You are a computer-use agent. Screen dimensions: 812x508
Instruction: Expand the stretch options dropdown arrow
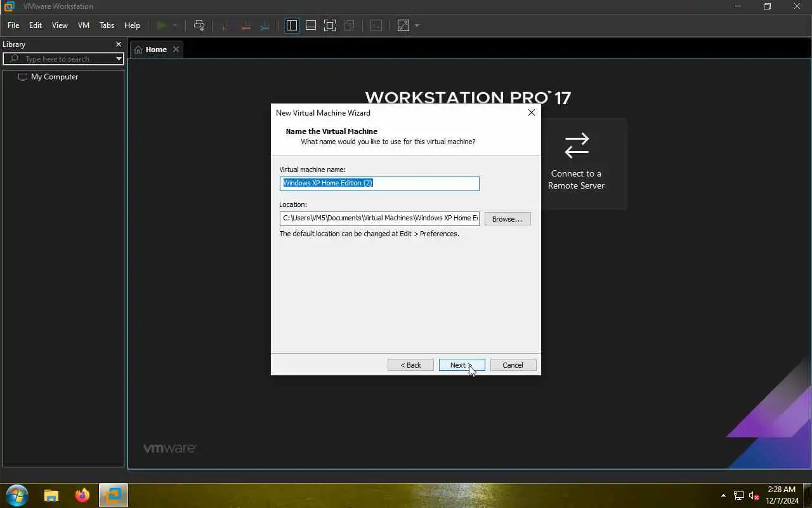point(417,25)
